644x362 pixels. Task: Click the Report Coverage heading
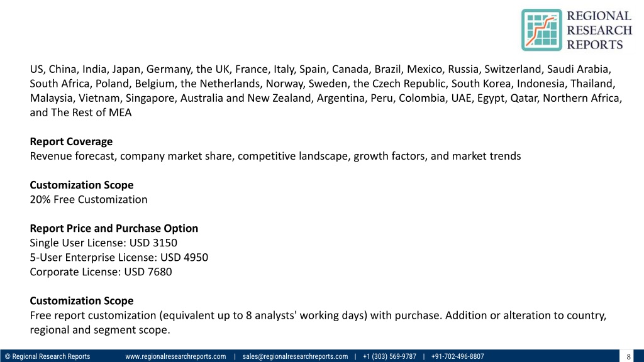(x=71, y=141)
